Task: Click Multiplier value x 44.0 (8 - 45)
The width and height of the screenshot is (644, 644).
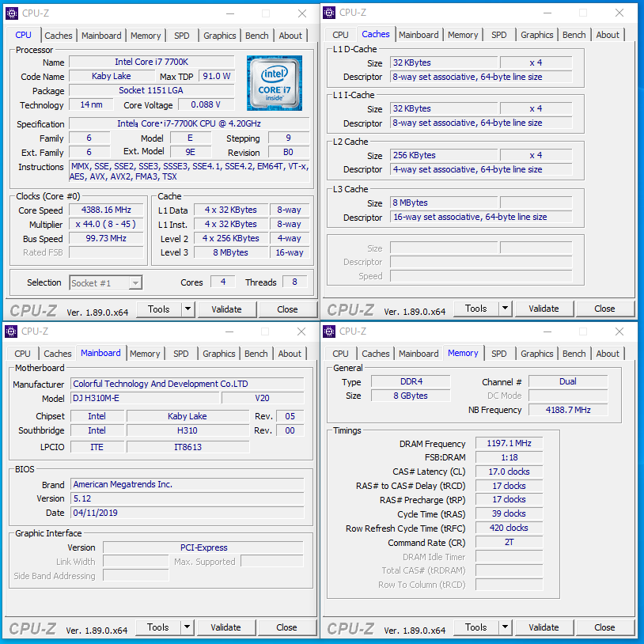Action: (x=106, y=224)
